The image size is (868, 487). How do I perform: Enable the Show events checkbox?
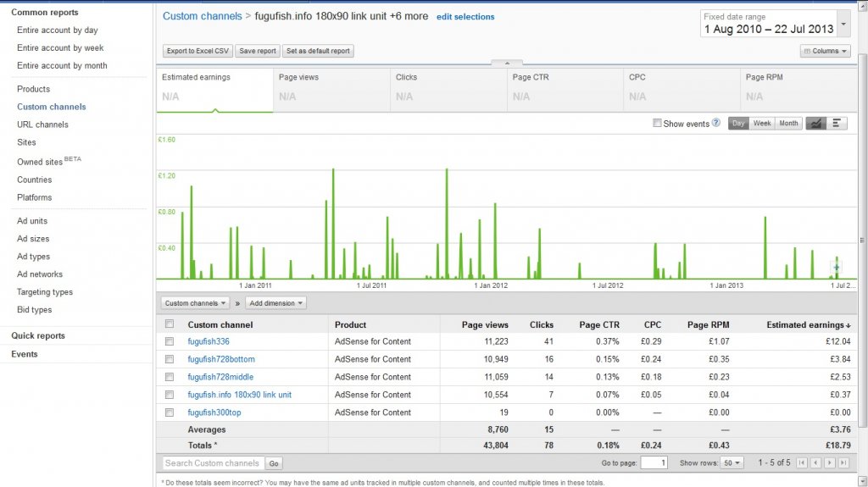coord(657,124)
